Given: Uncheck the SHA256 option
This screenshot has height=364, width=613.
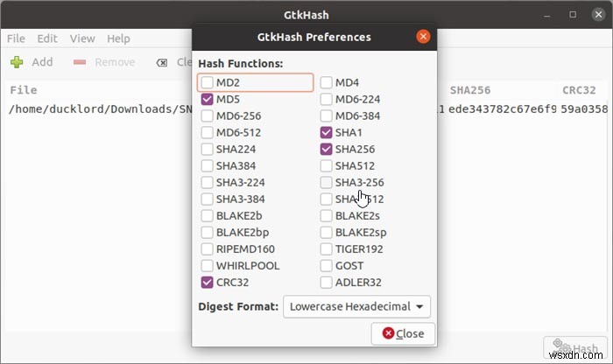Looking at the screenshot, I should coord(326,150).
